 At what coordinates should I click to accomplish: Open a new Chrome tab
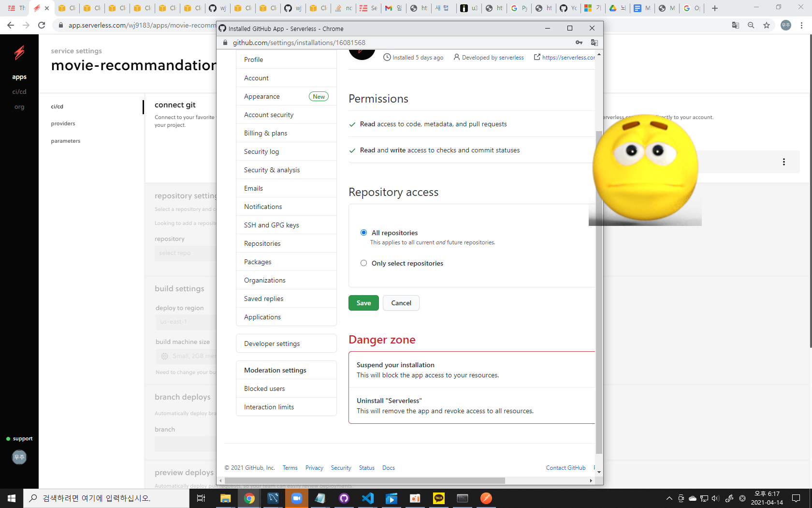(715, 8)
